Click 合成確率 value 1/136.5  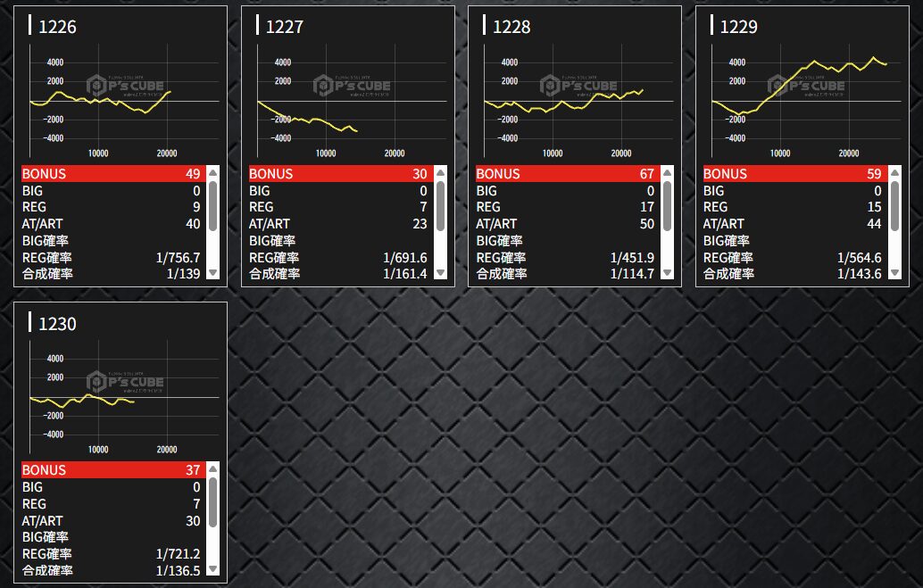pos(178,570)
